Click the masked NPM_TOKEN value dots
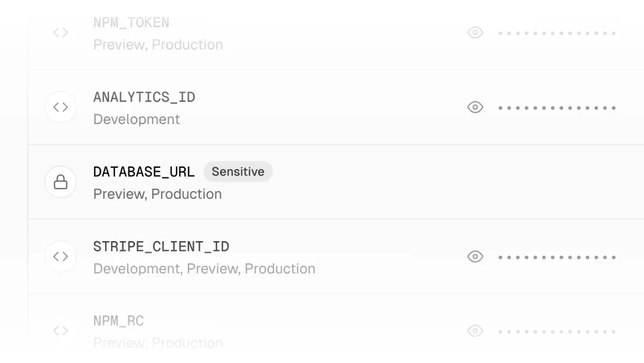Screen dimensions: 644x363 pos(557,33)
